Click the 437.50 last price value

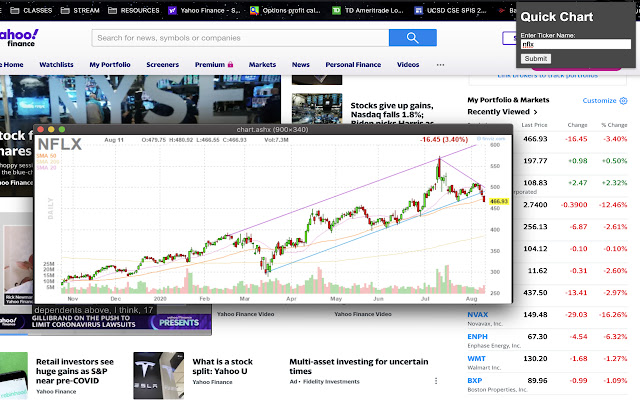[x=535, y=293]
